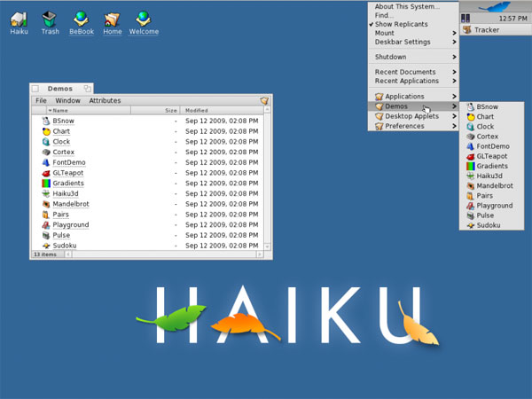Click GLTeapot icon in Demos window

tap(46, 173)
